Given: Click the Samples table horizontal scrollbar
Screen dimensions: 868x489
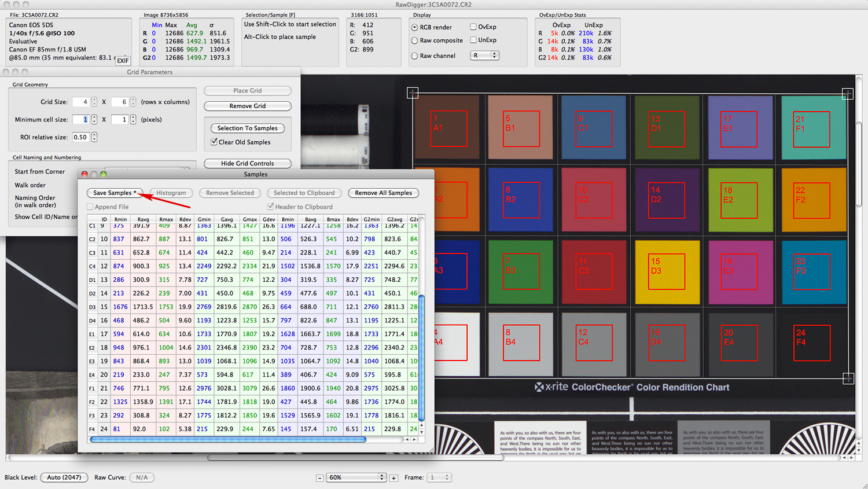Looking at the screenshot, I should click(x=228, y=440).
